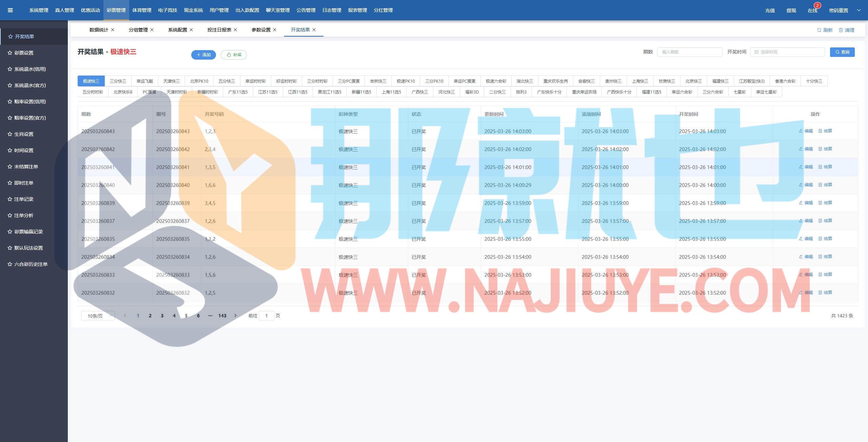Viewport: 868px width, 442px height.
Task: Close the 数据统计 tab
Action: tap(113, 30)
